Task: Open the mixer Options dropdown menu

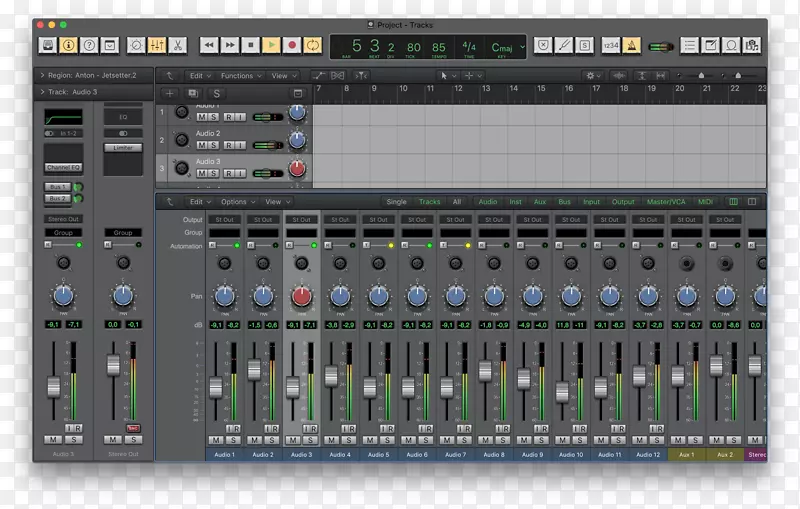Action: 235,202
